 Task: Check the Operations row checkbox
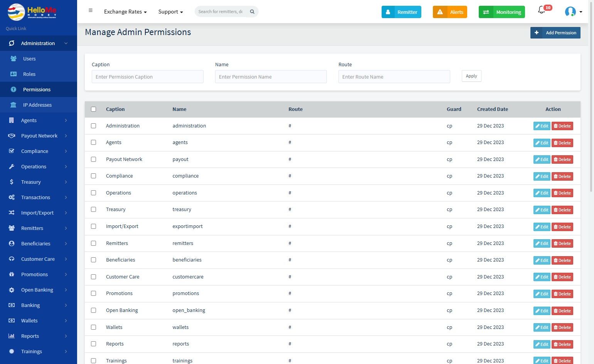pos(93,193)
